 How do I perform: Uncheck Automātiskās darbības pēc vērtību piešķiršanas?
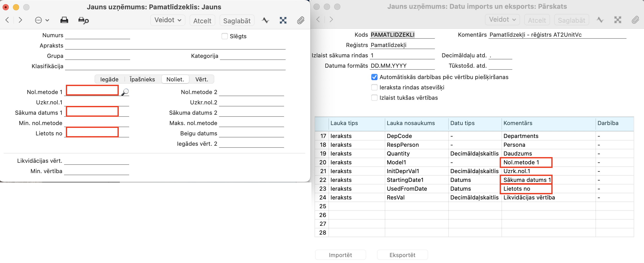pos(374,77)
